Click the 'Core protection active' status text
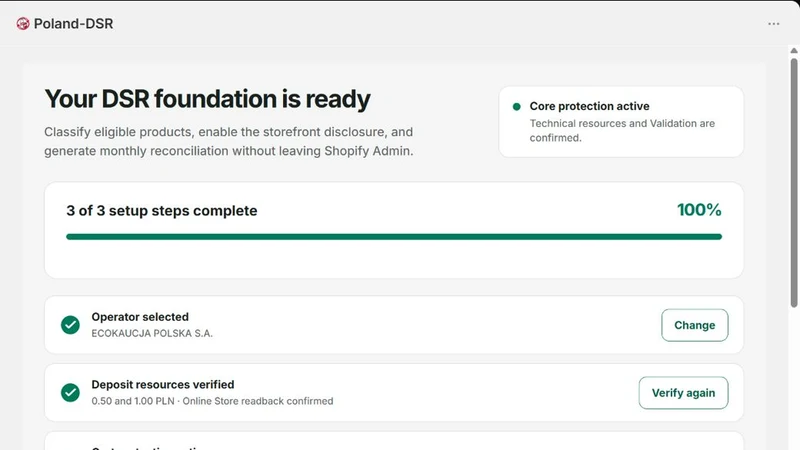800x450 pixels. pyautogui.click(x=589, y=106)
